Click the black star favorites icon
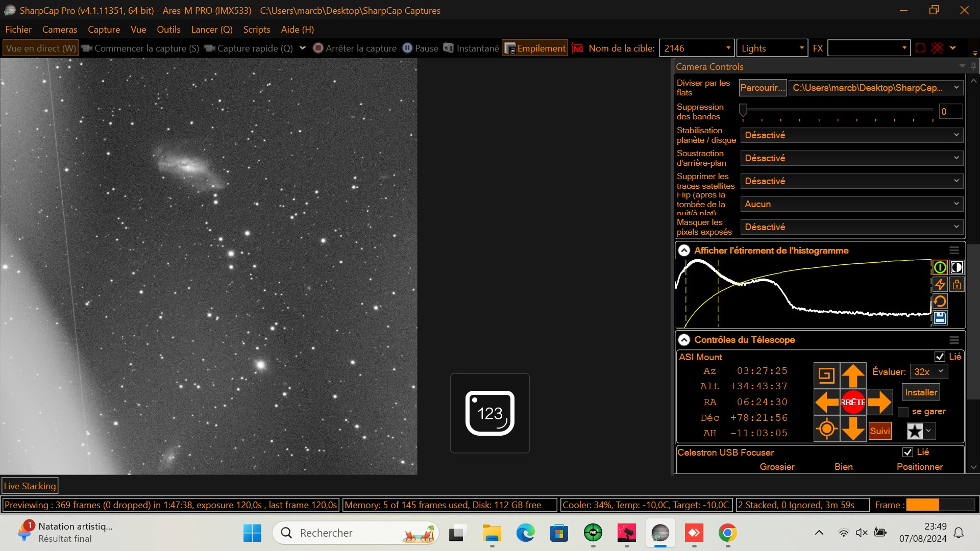This screenshot has width=980, height=551. click(x=915, y=431)
